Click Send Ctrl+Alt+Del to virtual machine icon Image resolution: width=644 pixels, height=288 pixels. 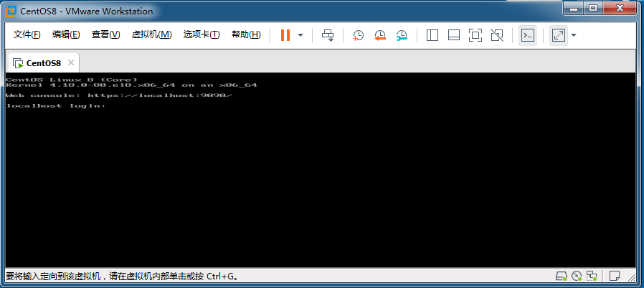(328, 35)
